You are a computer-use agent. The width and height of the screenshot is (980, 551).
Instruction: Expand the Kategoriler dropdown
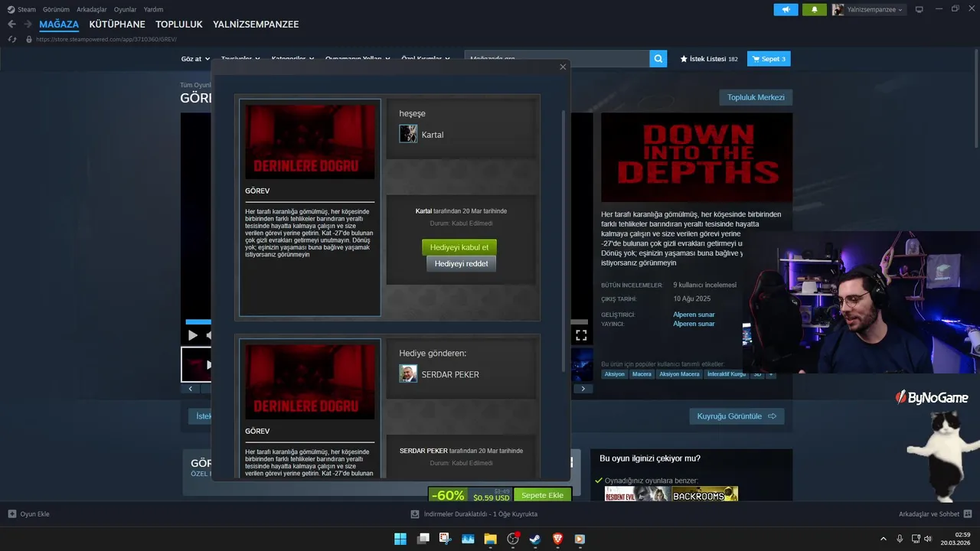(x=292, y=59)
